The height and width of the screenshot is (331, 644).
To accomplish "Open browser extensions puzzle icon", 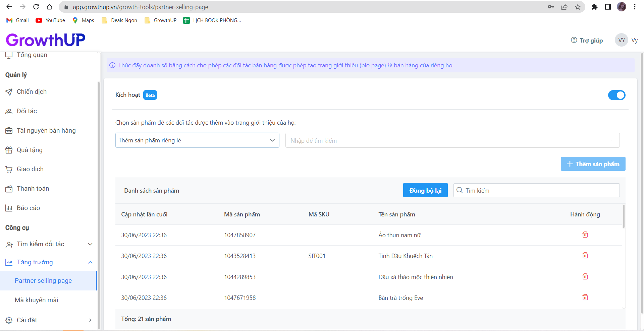I will 594,7.
